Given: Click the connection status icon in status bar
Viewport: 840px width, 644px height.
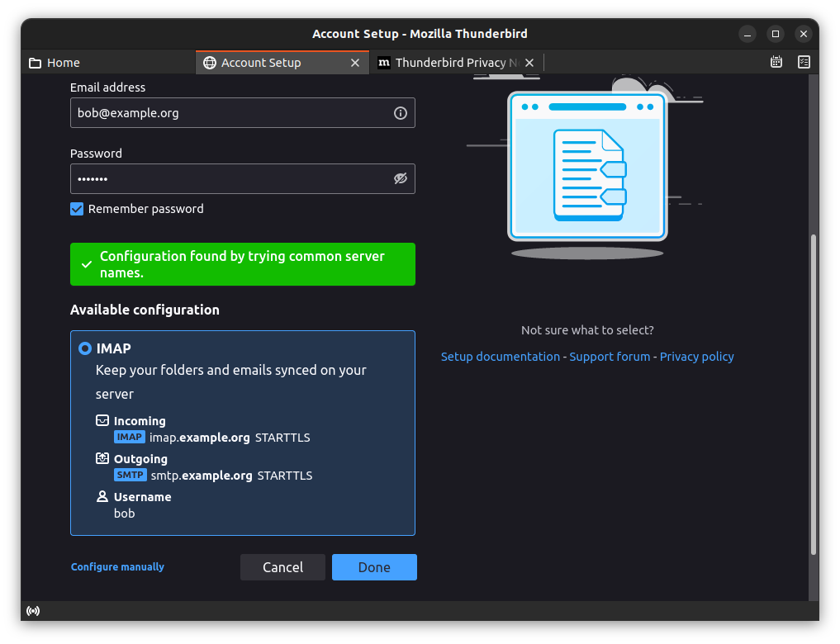Looking at the screenshot, I should (33, 611).
